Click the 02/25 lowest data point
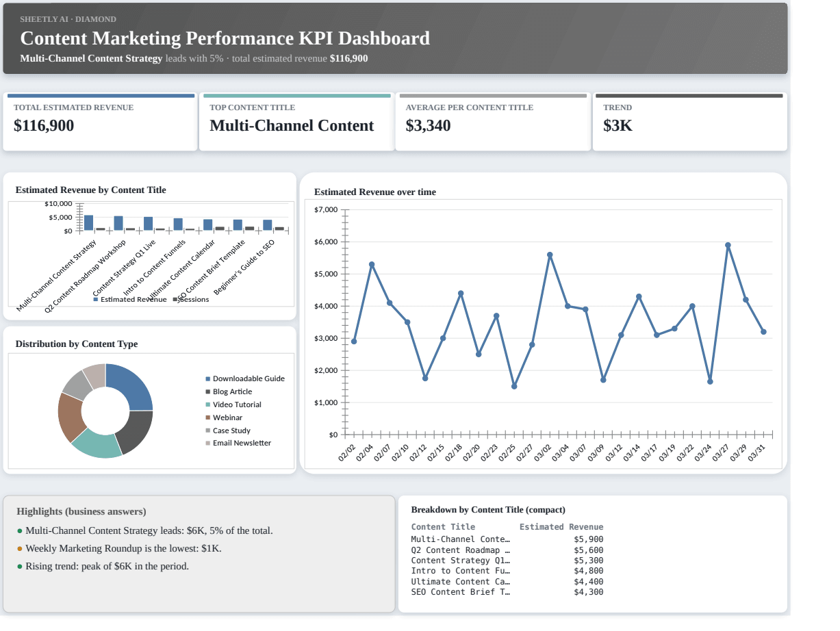This screenshot has height=631, width=840. pyautogui.click(x=514, y=387)
